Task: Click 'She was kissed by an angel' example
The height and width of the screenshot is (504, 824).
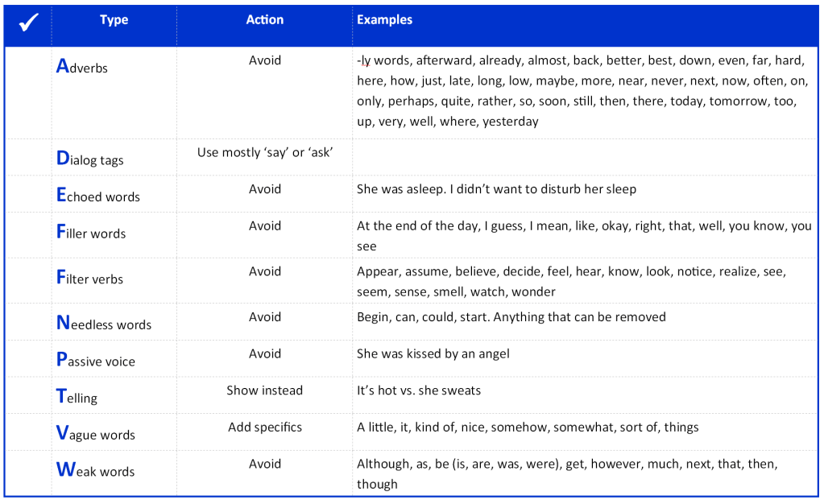Action: coord(433,353)
